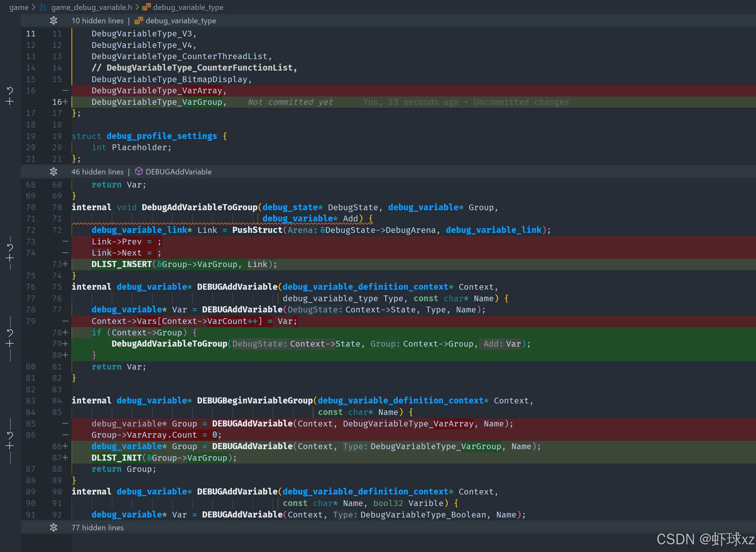756x552 pixels.
Task: Open the game folder breadcrumb
Action: point(19,7)
